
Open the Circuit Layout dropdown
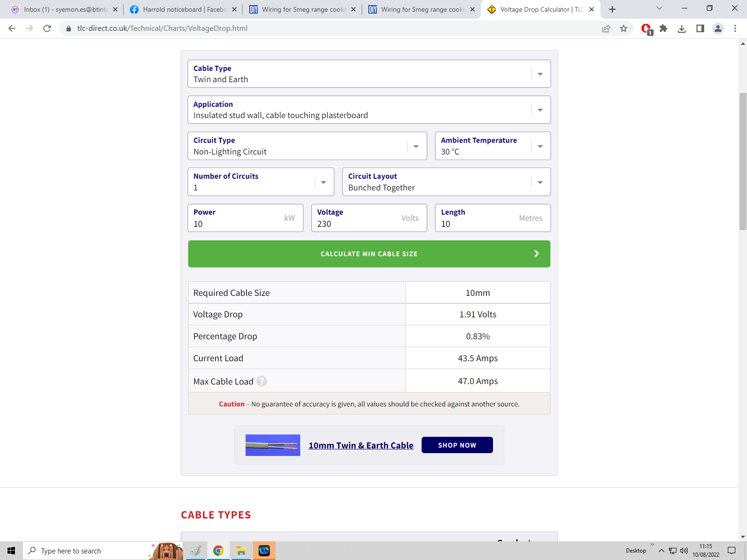(540, 182)
